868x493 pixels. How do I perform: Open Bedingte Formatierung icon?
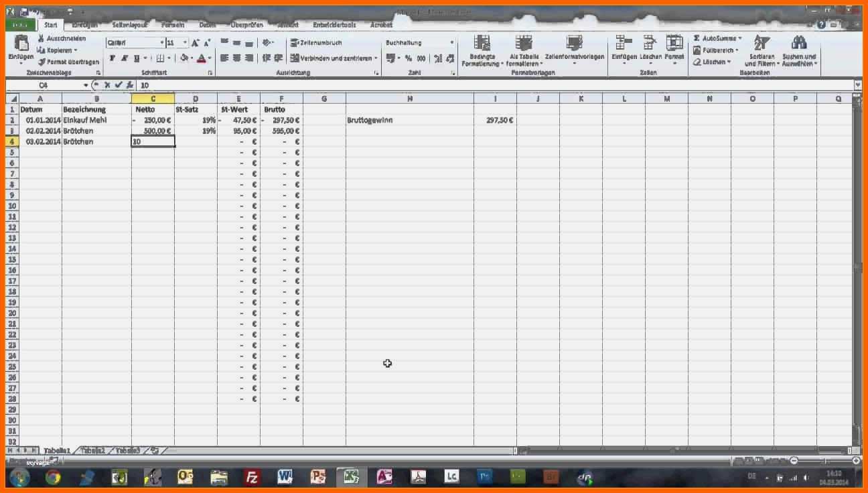point(482,44)
